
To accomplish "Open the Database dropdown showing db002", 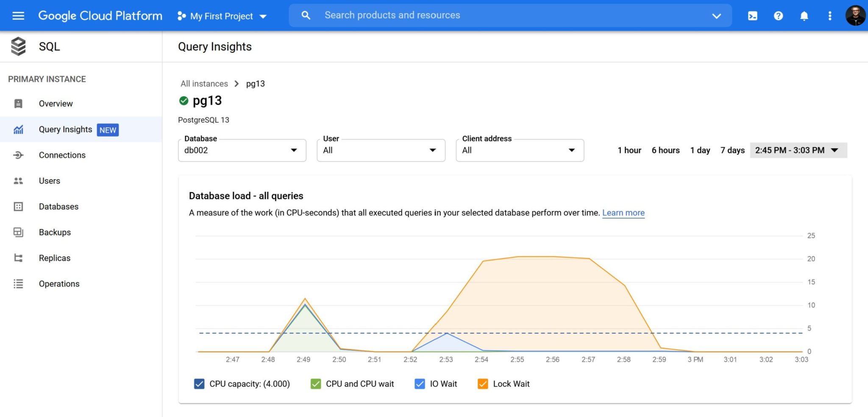I will pyautogui.click(x=242, y=150).
